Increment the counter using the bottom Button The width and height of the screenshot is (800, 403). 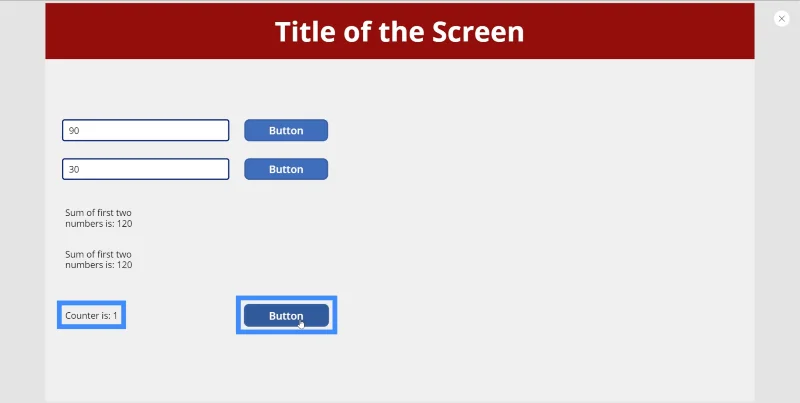click(286, 315)
